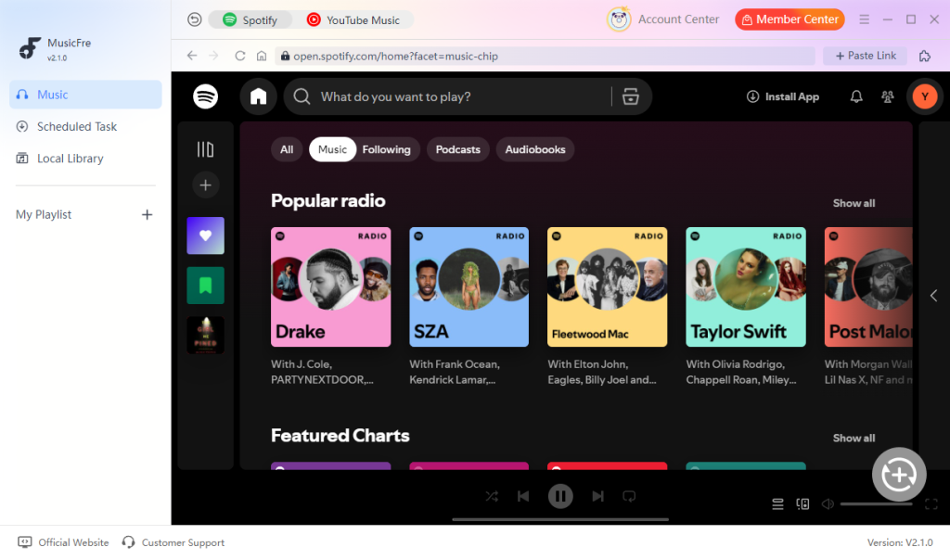The height and width of the screenshot is (560, 950).
Task: Click the extension icon beside Paste Link
Action: pyautogui.click(x=925, y=56)
